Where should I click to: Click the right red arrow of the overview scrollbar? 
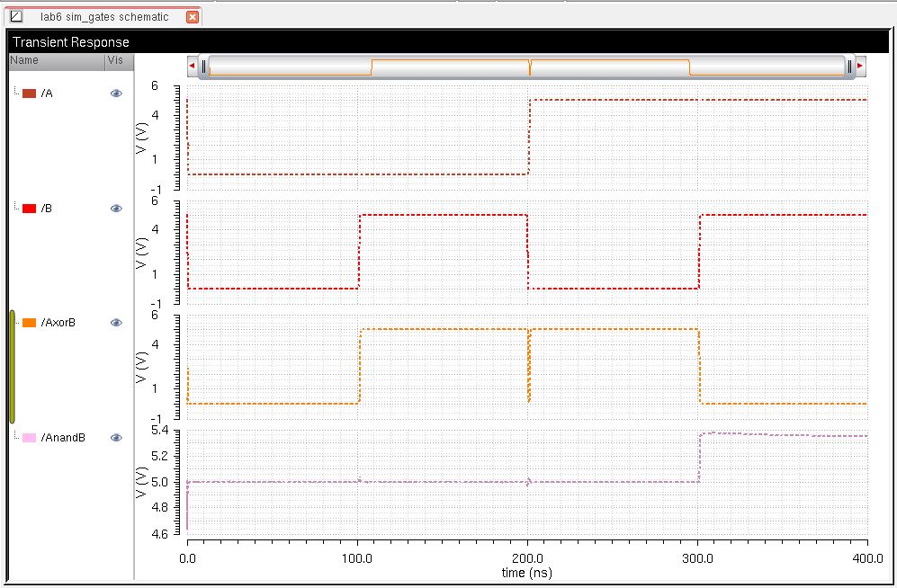(859, 65)
